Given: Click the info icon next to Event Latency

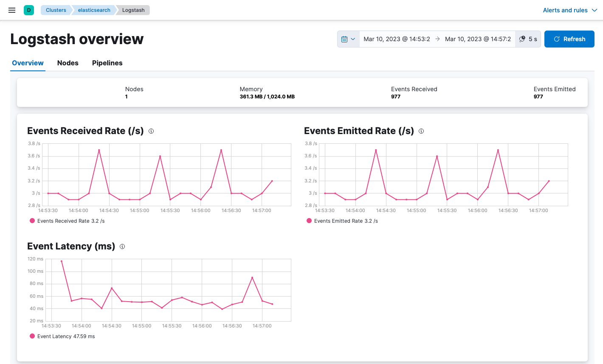Looking at the screenshot, I should (122, 246).
